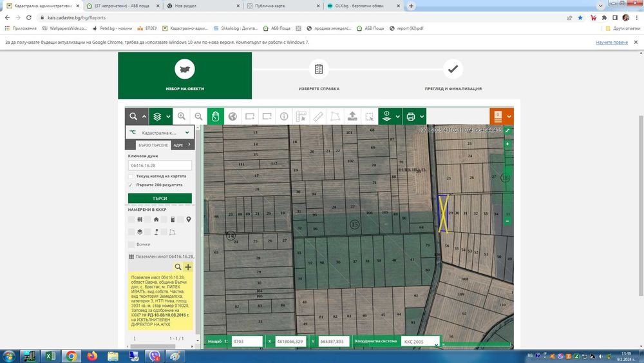Click the zoom in magnifier tool

tap(182, 117)
